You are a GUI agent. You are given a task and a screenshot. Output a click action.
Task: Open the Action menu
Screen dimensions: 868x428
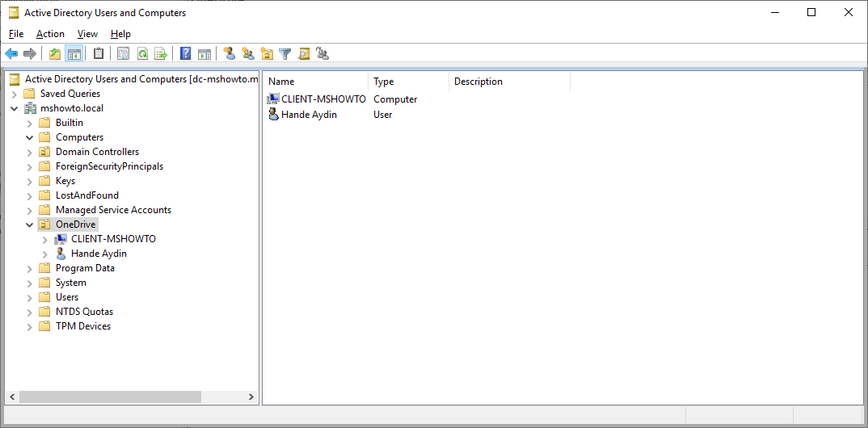50,34
